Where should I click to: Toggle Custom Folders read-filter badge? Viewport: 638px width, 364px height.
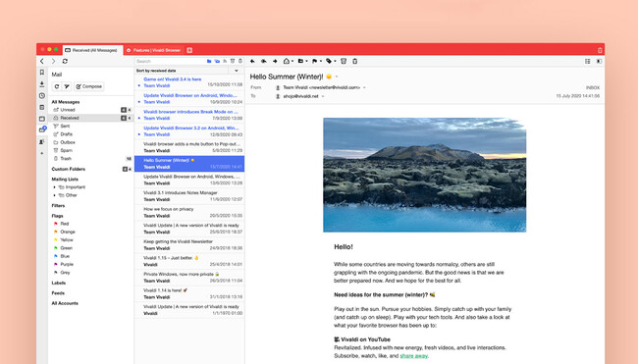(125, 169)
